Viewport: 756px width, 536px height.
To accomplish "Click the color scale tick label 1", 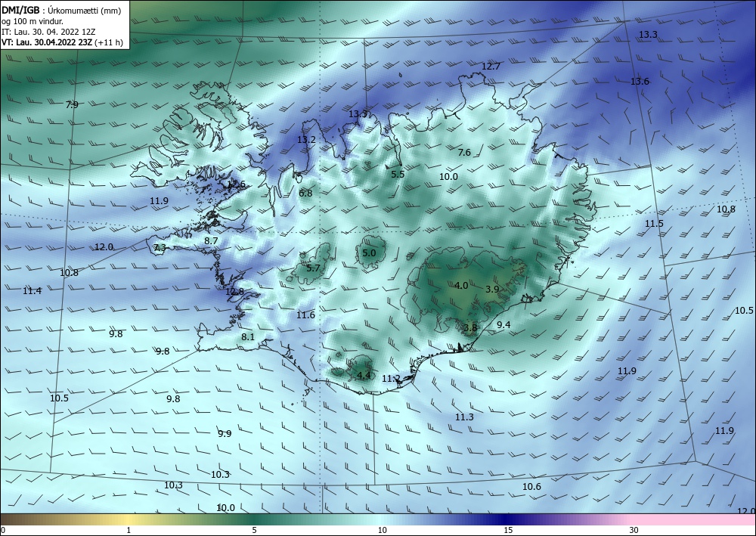I will click(x=129, y=530).
